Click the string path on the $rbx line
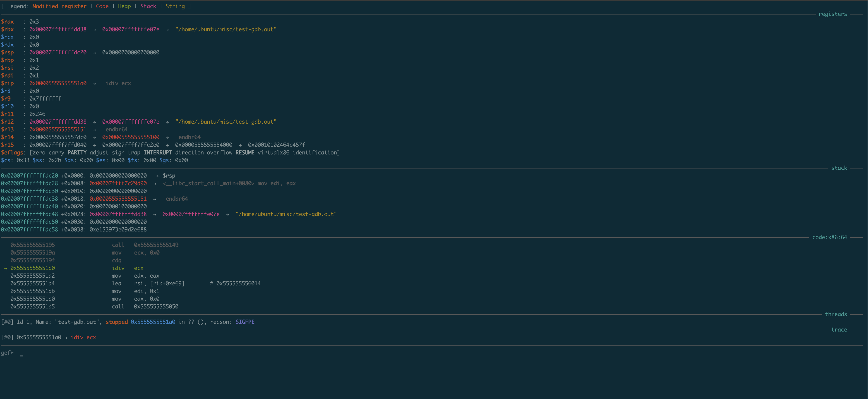The image size is (868, 399). click(x=226, y=29)
